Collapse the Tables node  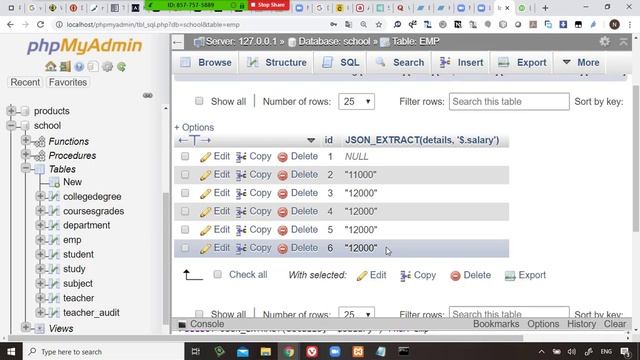pos(25,168)
